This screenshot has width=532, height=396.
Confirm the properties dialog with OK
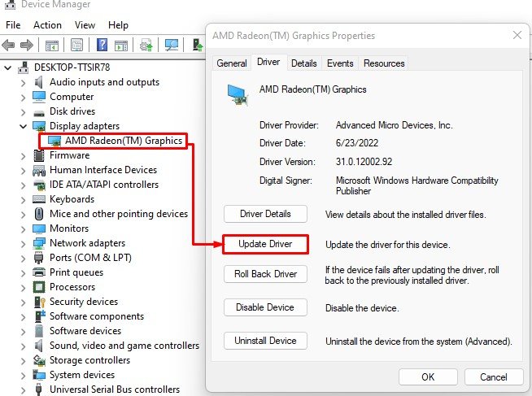point(428,377)
